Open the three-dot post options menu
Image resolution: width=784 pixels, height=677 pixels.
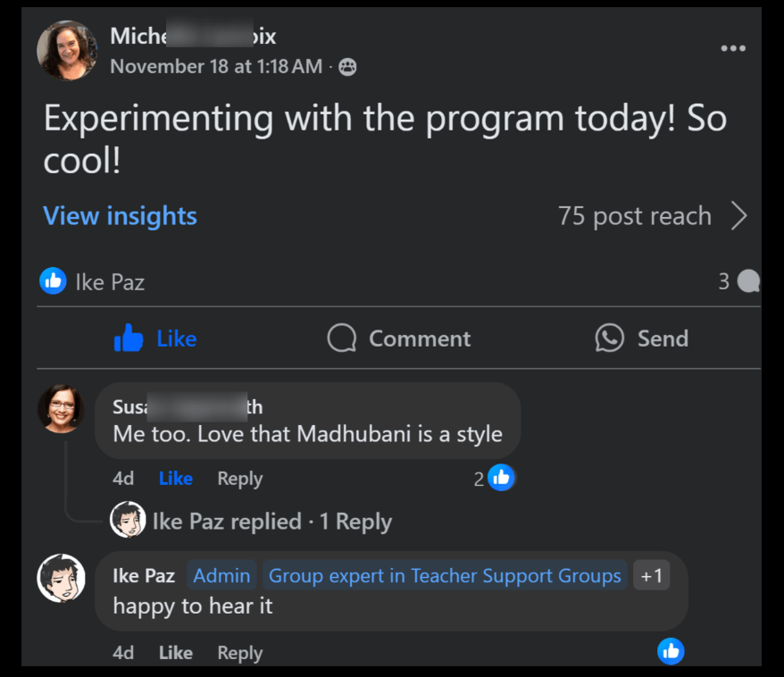pos(732,48)
